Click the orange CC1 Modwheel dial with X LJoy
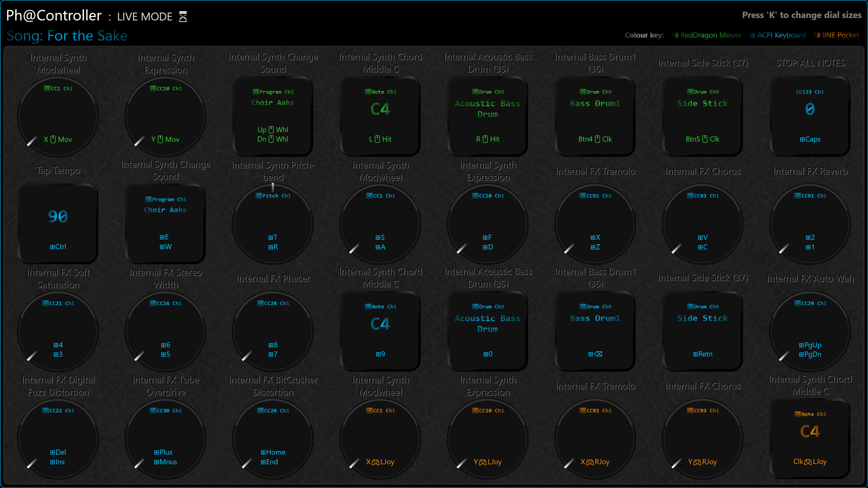868x488 pixels. point(381,439)
